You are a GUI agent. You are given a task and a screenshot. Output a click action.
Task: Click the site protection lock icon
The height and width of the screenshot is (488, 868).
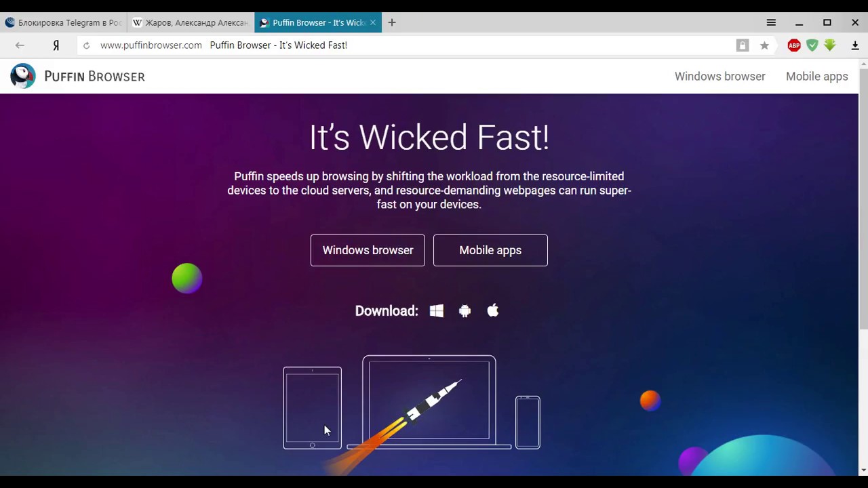click(x=743, y=45)
